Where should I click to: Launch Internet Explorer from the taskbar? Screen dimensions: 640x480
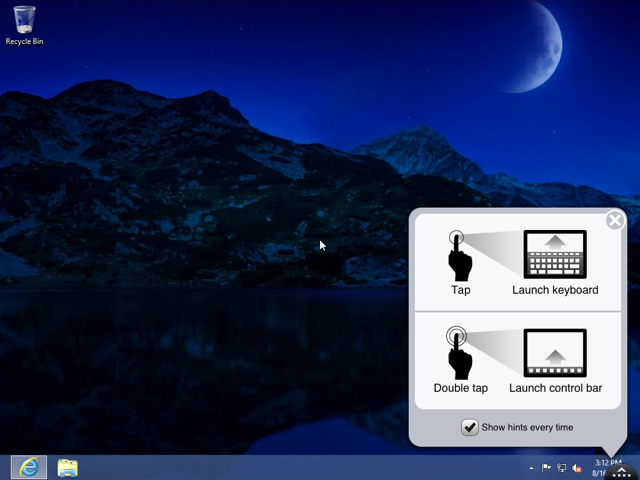tap(28, 467)
